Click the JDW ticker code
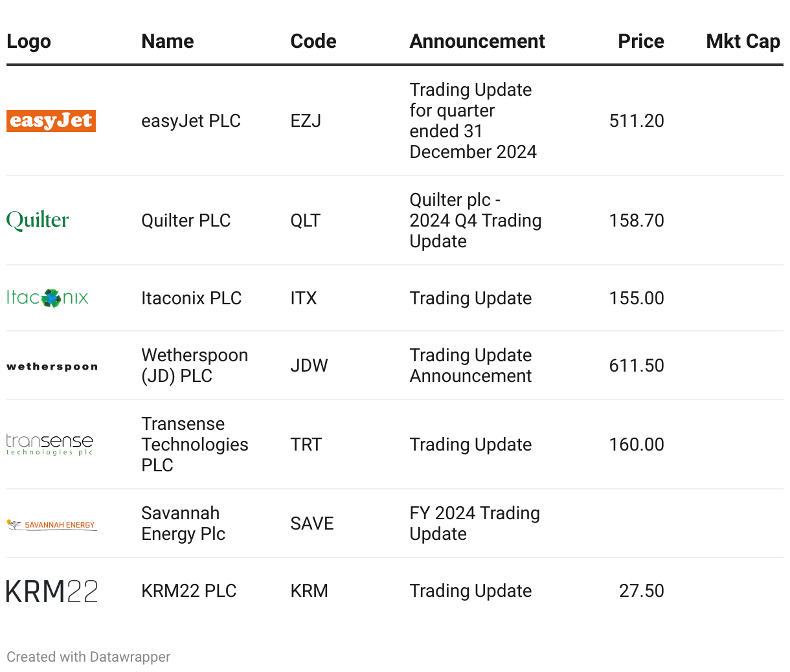Screen dimensions: 790x672 click(309, 366)
